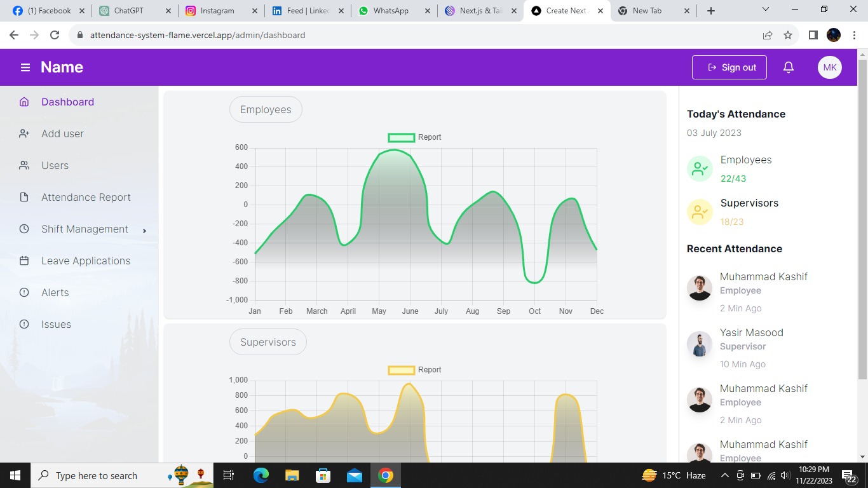
Task: Bookmark this page with the star icon
Action: 788,35
